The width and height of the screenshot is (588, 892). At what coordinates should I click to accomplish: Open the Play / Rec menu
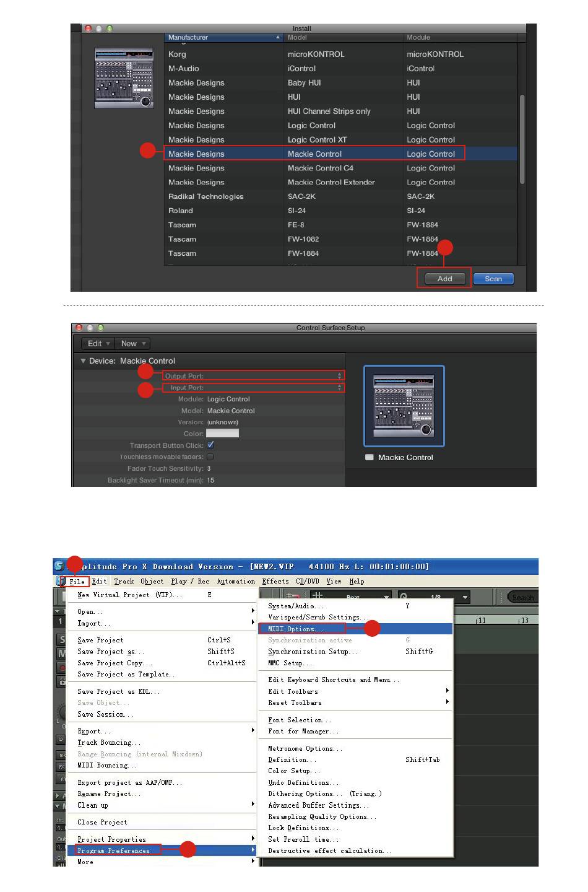point(190,582)
